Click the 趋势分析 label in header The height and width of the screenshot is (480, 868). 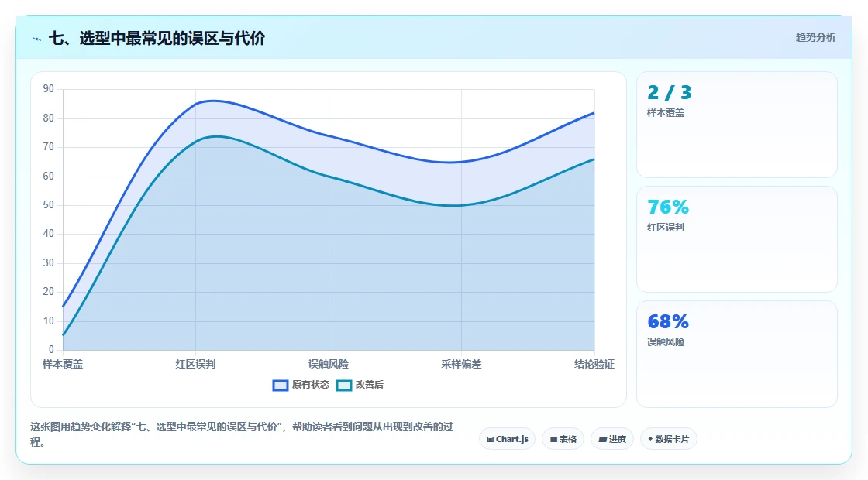coord(815,38)
